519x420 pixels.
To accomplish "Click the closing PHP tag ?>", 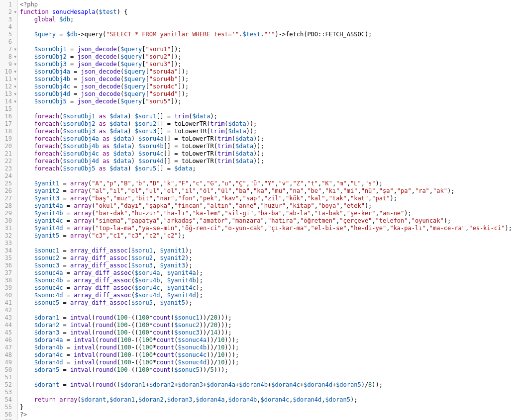I will pyautogui.click(x=23, y=415).
